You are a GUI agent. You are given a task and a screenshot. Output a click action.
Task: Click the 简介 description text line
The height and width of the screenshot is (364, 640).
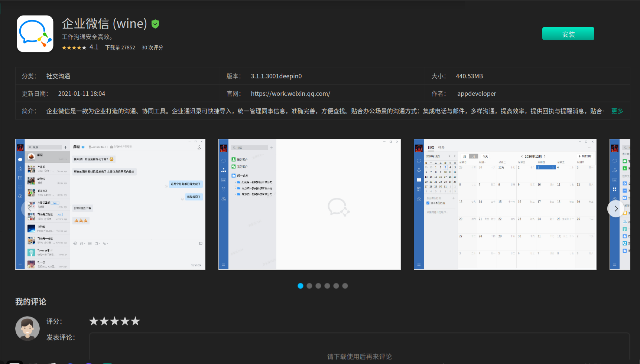[325, 111]
